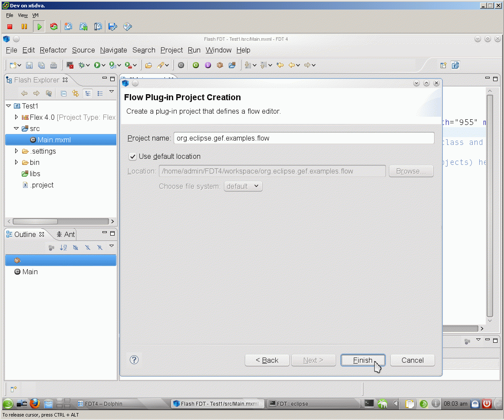Click the Save All toolbar icon
This screenshot has width=504, height=420.
(42, 65)
